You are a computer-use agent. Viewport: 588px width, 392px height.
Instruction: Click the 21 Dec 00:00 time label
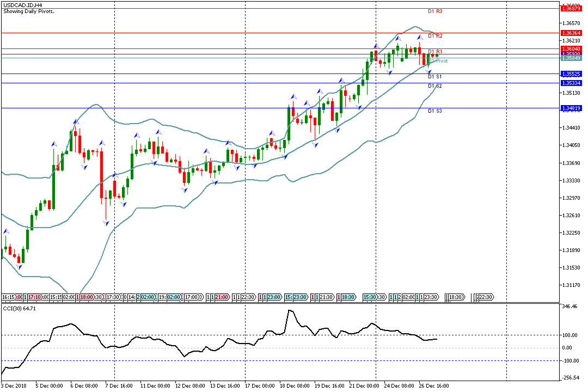point(364,385)
